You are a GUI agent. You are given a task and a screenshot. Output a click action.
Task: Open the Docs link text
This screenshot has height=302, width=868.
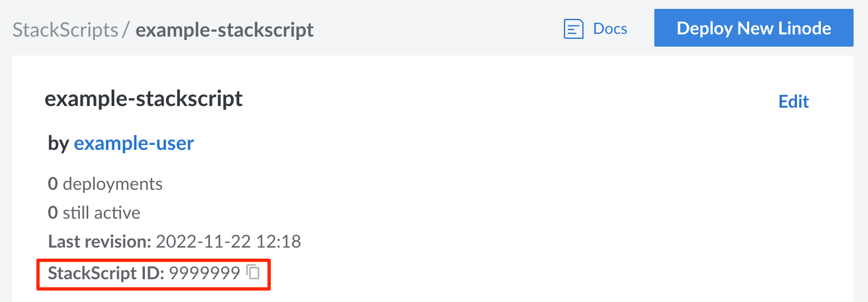(610, 29)
